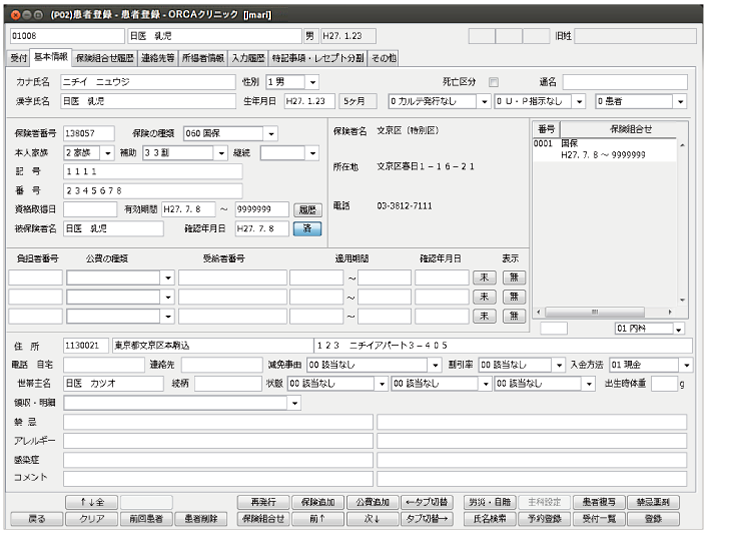Open the 保険組合せ履歴 tab

pos(105,58)
